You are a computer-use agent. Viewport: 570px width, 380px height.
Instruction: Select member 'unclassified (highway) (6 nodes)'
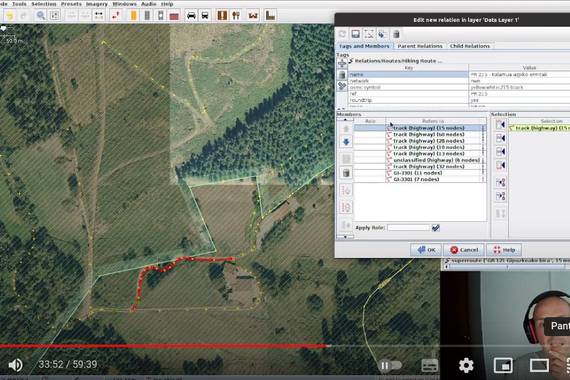420,160
